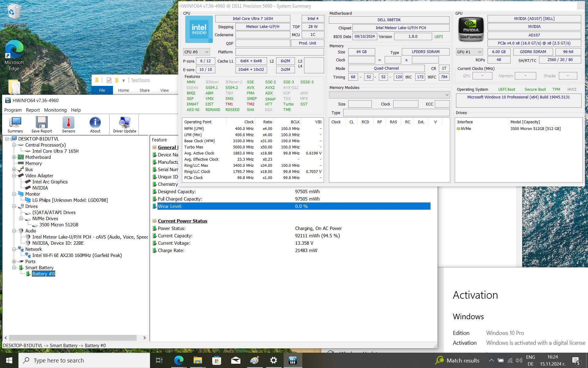Click HWiNFO taskbar icon
The width and height of the screenshot is (588, 368).
(292, 360)
